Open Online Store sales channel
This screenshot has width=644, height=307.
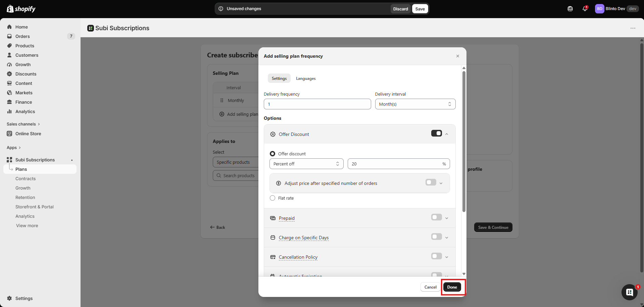pos(28,134)
